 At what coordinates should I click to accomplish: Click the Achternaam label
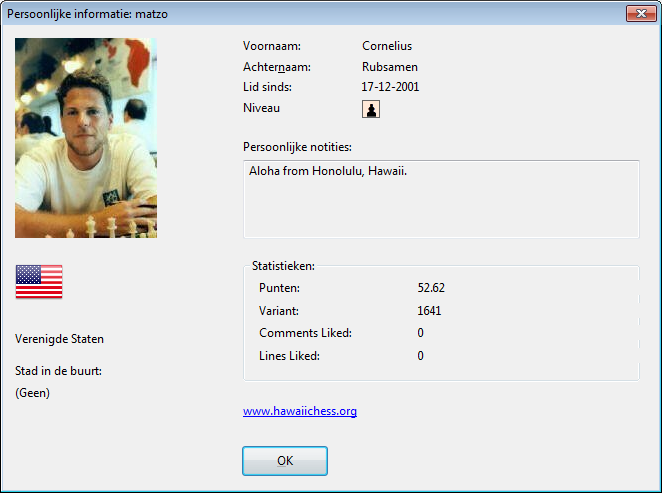277,67
